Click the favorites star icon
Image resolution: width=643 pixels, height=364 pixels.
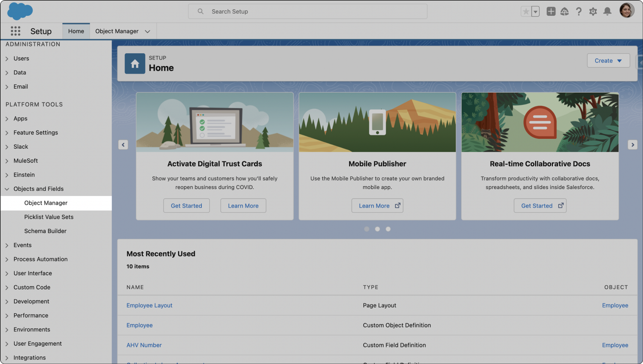(x=526, y=12)
